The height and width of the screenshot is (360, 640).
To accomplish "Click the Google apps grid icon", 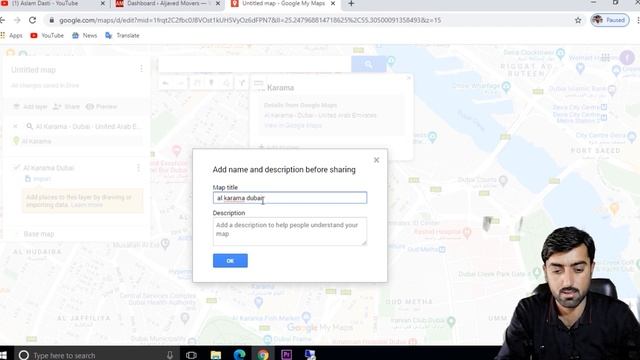I will pyautogui.click(x=605, y=58).
